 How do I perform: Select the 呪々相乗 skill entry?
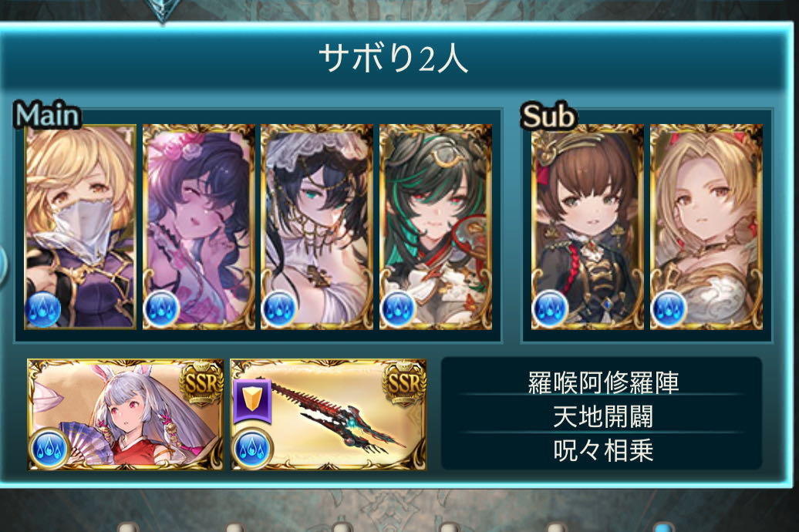tap(603, 450)
